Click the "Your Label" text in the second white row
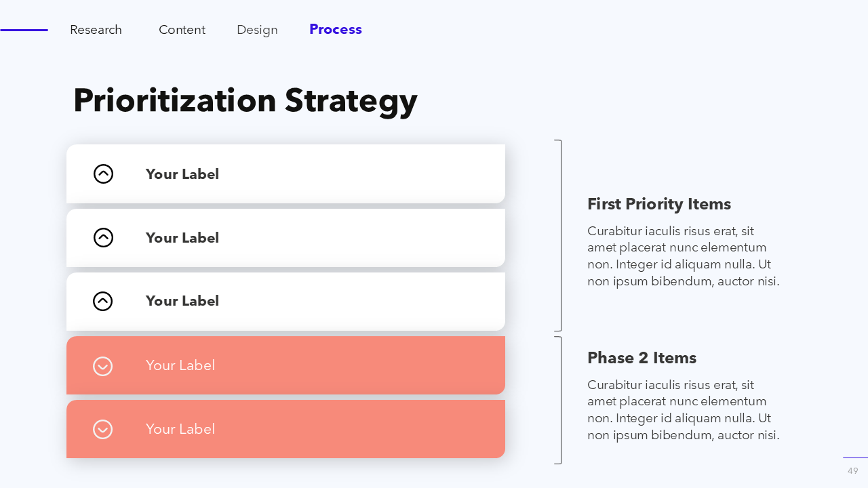Screen dimensions: 868x488 coord(182,238)
